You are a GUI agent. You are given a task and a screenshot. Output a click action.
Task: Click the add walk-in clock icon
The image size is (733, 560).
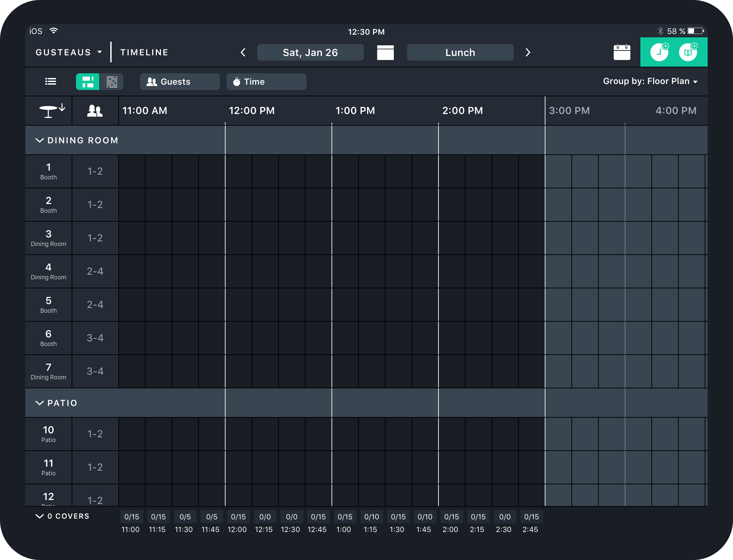pyautogui.click(x=659, y=52)
